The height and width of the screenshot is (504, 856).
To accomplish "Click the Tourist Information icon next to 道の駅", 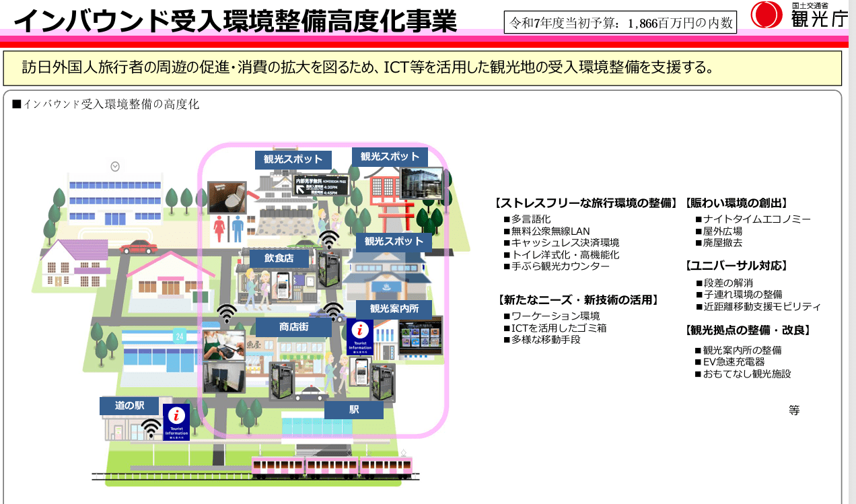I will [x=176, y=422].
